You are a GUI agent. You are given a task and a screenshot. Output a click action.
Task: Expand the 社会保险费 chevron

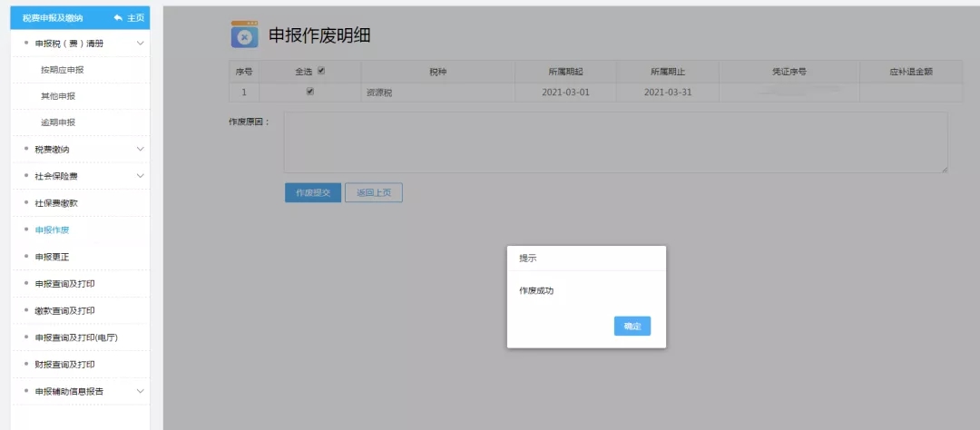140,176
